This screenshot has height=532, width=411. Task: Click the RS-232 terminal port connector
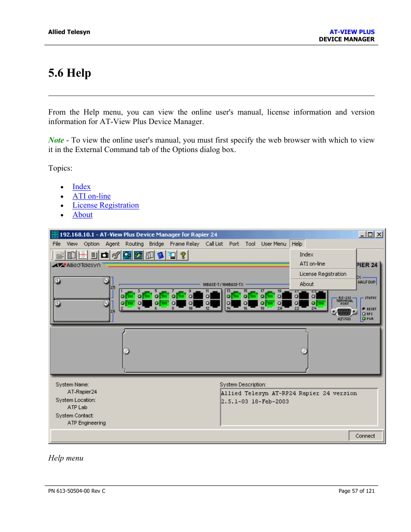[x=344, y=312]
